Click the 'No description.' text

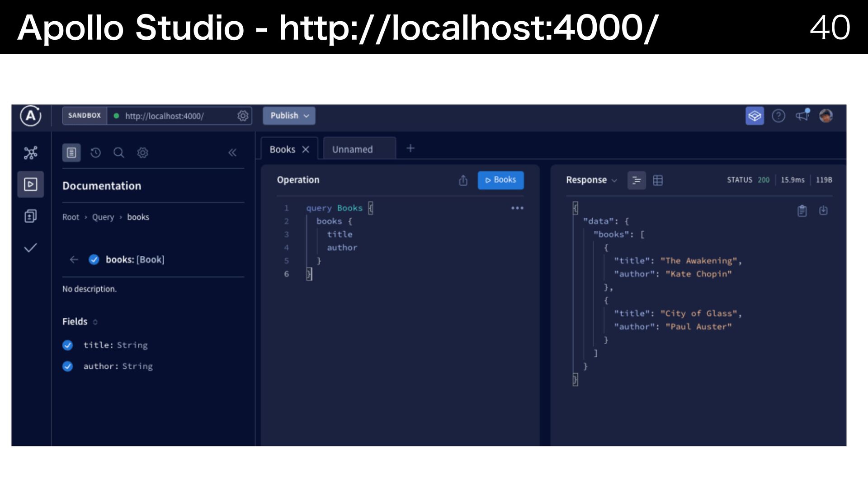pos(90,289)
